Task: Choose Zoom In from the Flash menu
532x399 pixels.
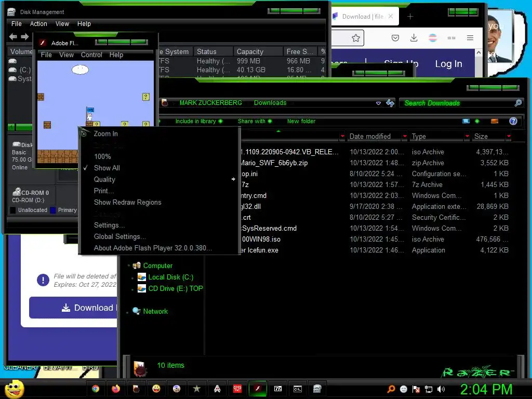Action: (159, 134)
